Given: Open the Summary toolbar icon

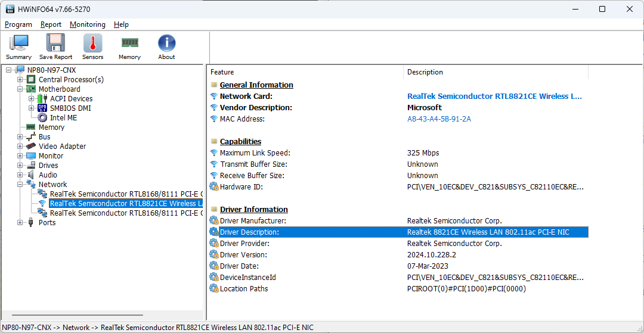Looking at the screenshot, I should click(18, 43).
